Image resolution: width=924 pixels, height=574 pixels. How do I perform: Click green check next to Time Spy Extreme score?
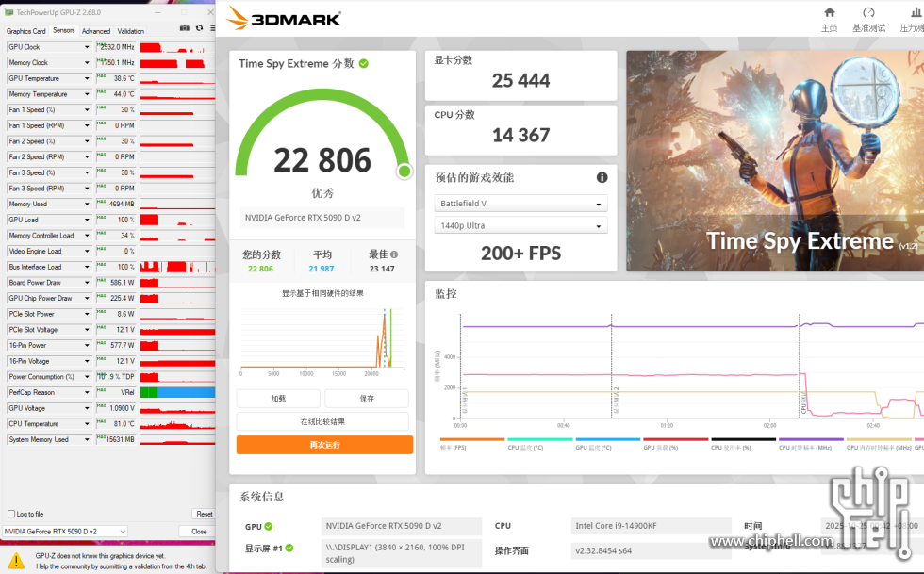coord(364,64)
